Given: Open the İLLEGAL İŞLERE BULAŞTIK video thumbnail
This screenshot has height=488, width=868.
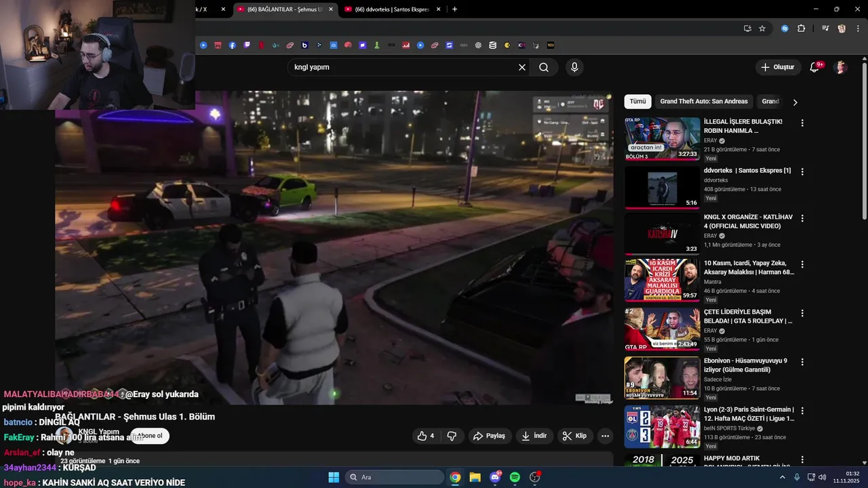Looking at the screenshot, I should click(662, 139).
